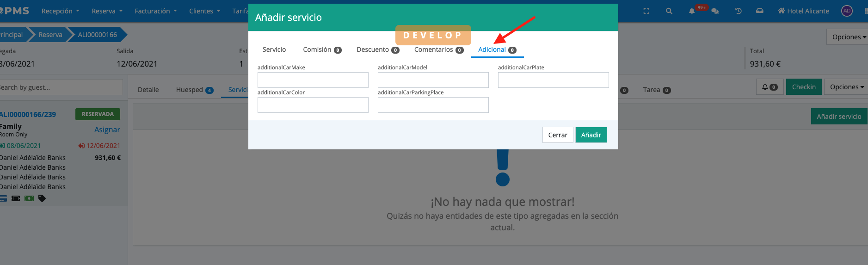
Task: Switch to the Comentarios tab
Action: (439, 49)
